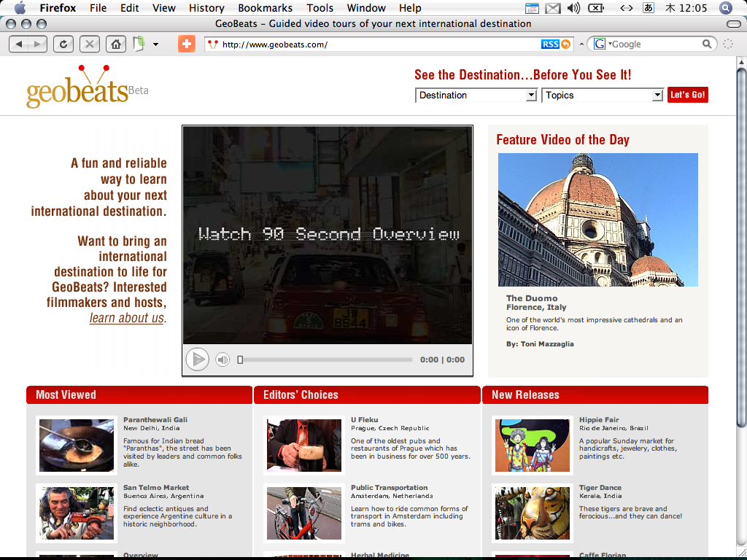Open the Edit menu
This screenshot has height=560, width=747.
click(x=130, y=8)
